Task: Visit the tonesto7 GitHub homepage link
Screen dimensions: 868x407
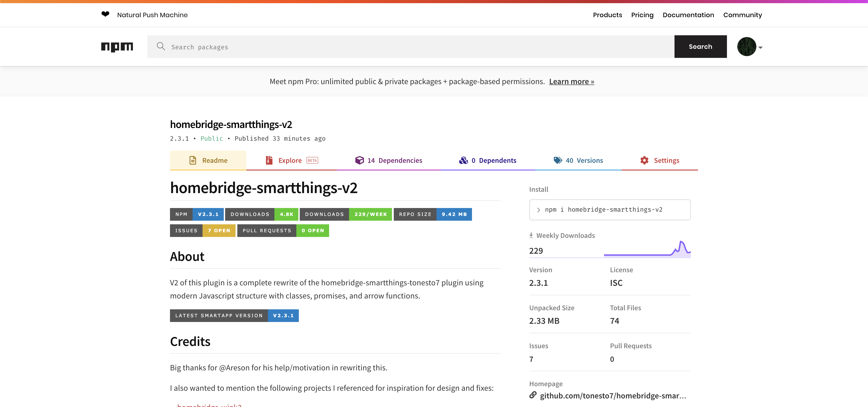Action: tap(613, 396)
